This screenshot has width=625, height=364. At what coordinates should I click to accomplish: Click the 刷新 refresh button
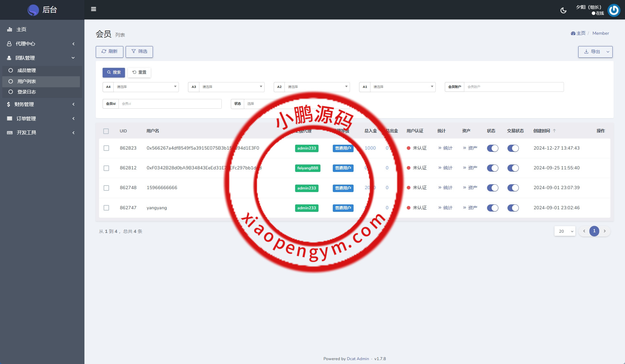[109, 52]
